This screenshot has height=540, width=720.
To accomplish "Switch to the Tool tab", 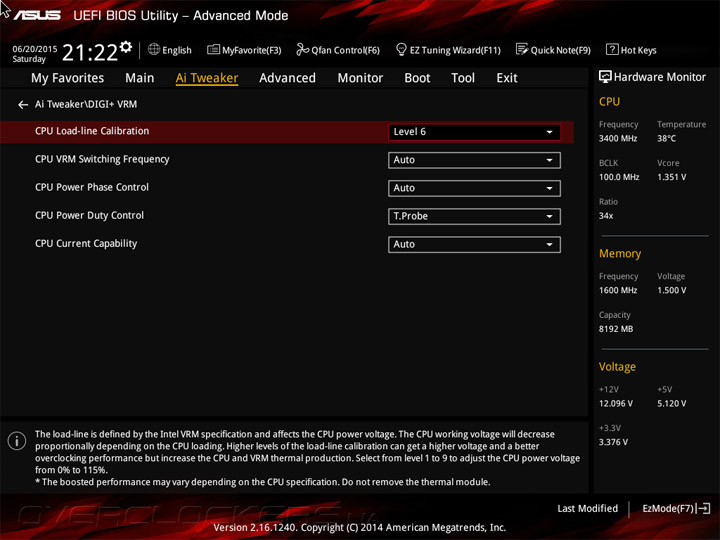I will [463, 78].
